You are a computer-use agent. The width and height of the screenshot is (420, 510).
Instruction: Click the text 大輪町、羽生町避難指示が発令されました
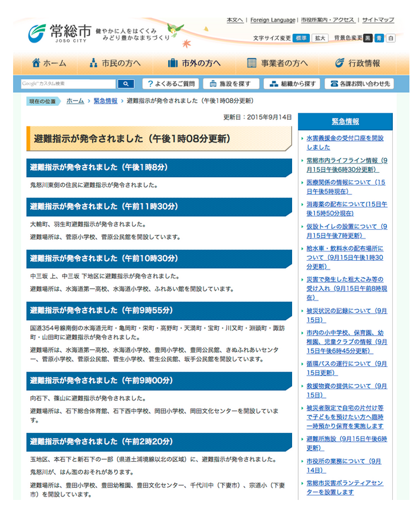click(x=88, y=225)
